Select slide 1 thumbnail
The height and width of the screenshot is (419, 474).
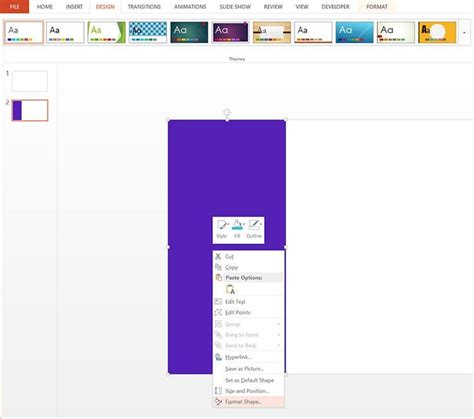tap(30, 81)
